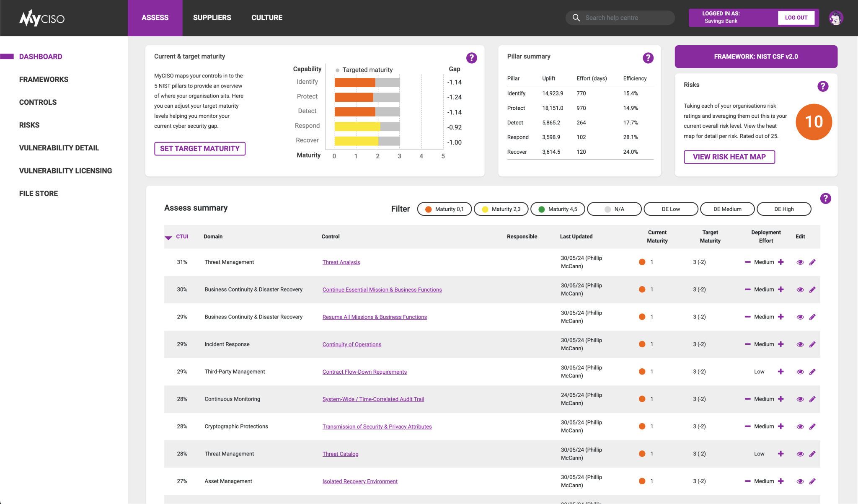Viewport: 858px width, 504px height.
Task: Edit Threat Analysis row with pencil icon
Action: [812, 262]
